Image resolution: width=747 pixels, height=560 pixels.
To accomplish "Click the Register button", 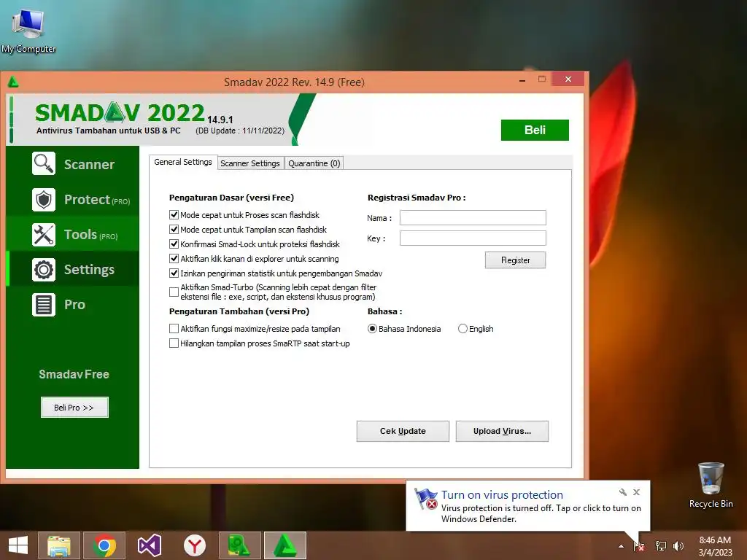I will 515,260.
